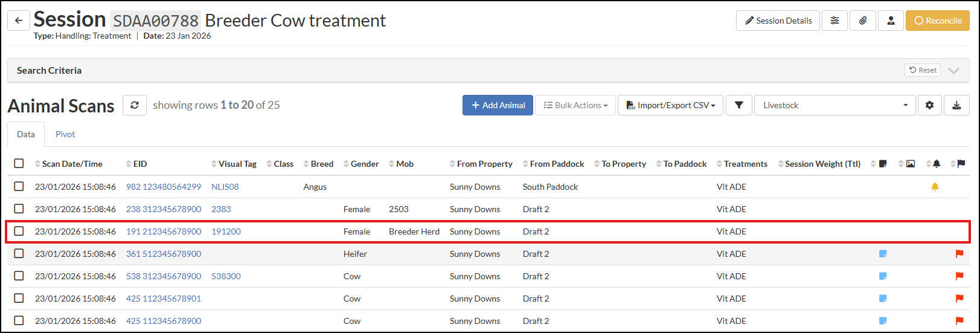
Task: Click the 'Breeder Herd' mob cell
Action: pos(414,231)
